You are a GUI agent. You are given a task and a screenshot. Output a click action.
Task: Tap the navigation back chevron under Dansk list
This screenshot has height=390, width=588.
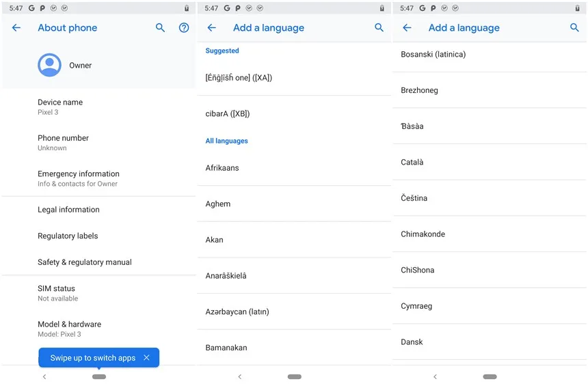(x=435, y=376)
